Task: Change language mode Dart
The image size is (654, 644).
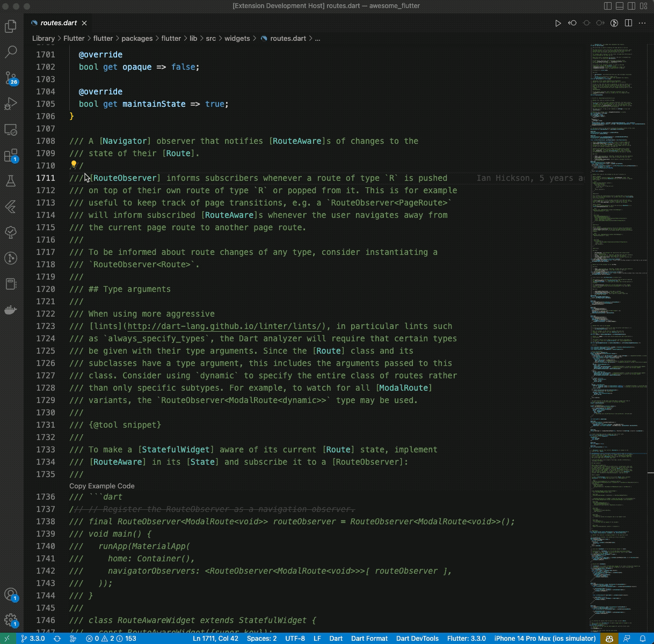Action: [x=336, y=639]
